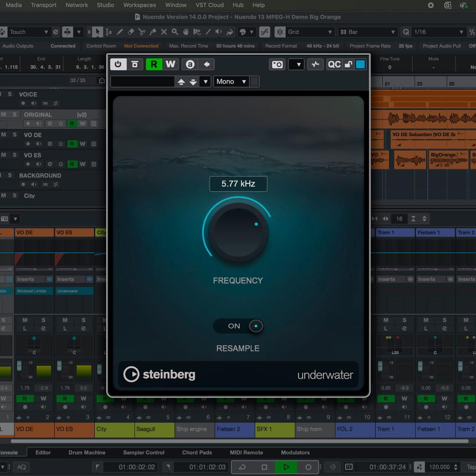
Task: Open the Mono channel configuration dropdown
Action: click(231, 81)
